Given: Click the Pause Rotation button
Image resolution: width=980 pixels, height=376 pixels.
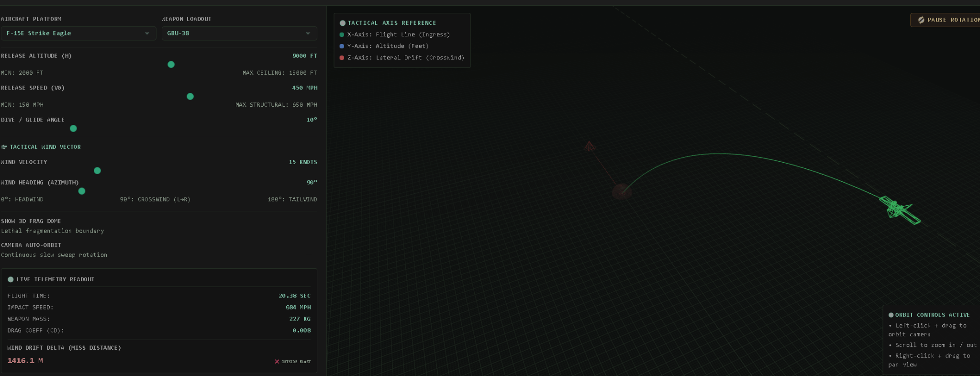Looking at the screenshot, I should click(947, 20).
